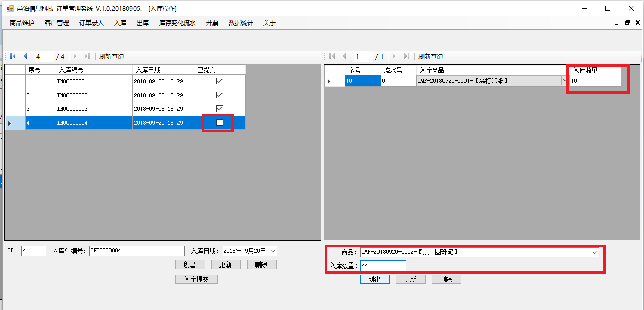Click 入库编号 column header

[x=94, y=70]
